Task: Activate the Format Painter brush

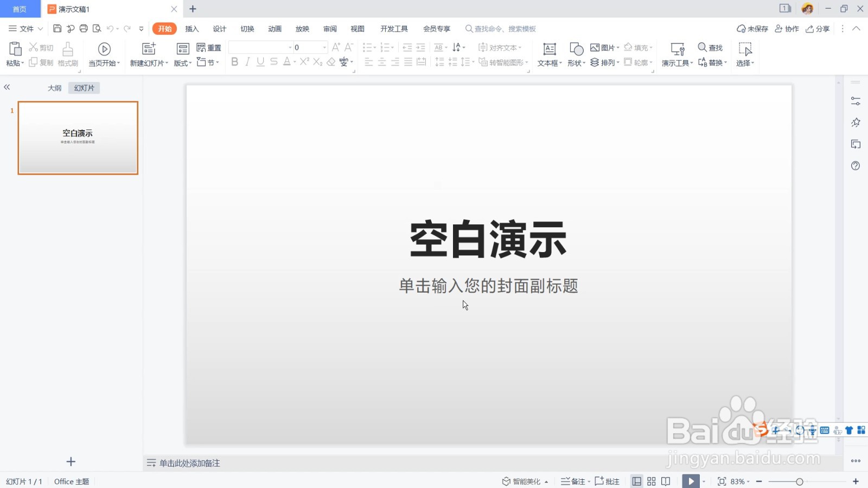Action: [68, 49]
